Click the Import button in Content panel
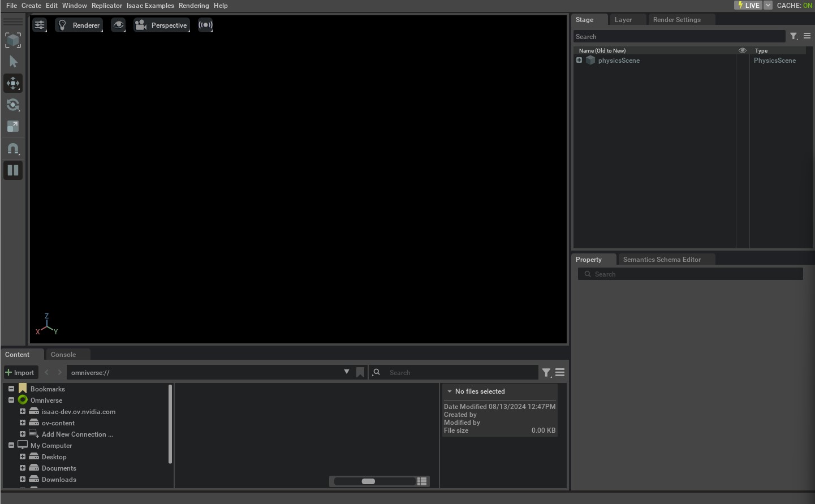This screenshot has width=815, height=504. (x=20, y=372)
